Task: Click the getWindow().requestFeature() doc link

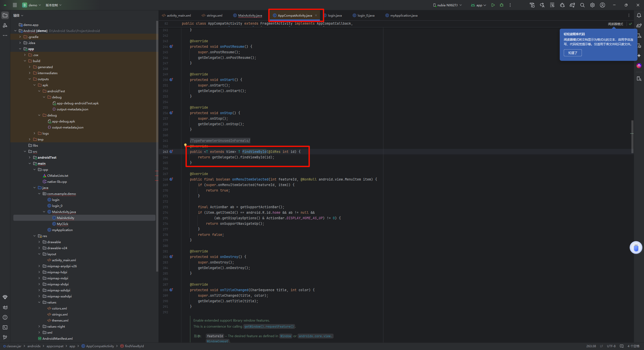Action: [269, 326]
